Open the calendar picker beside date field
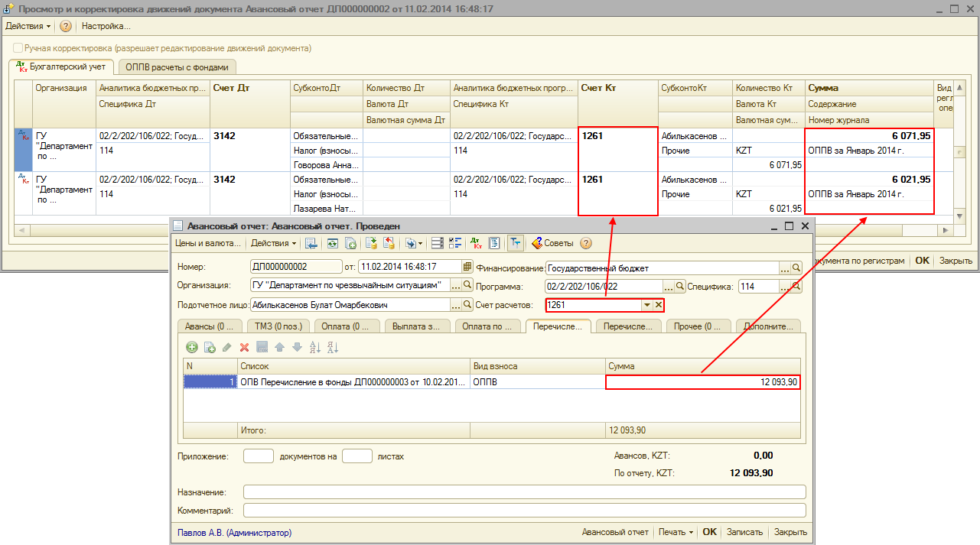 [x=467, y=267]
